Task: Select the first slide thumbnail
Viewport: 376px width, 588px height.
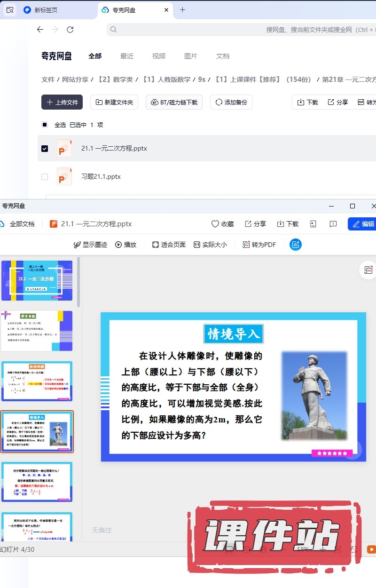Action: (x=37, y=280)
